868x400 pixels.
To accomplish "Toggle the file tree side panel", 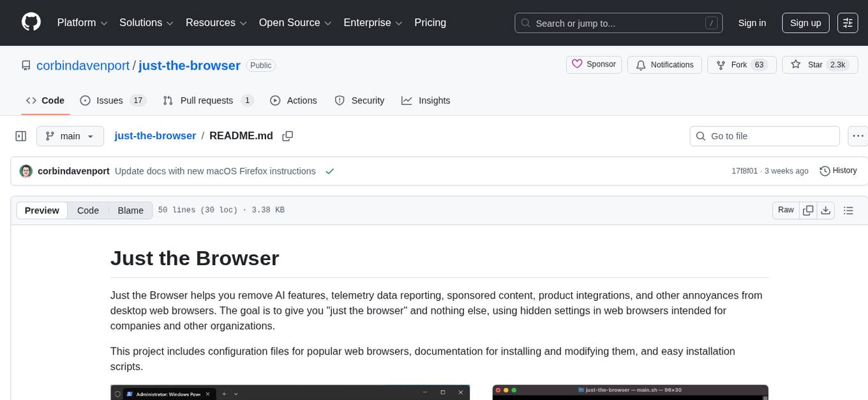I will tap(20, 135).
